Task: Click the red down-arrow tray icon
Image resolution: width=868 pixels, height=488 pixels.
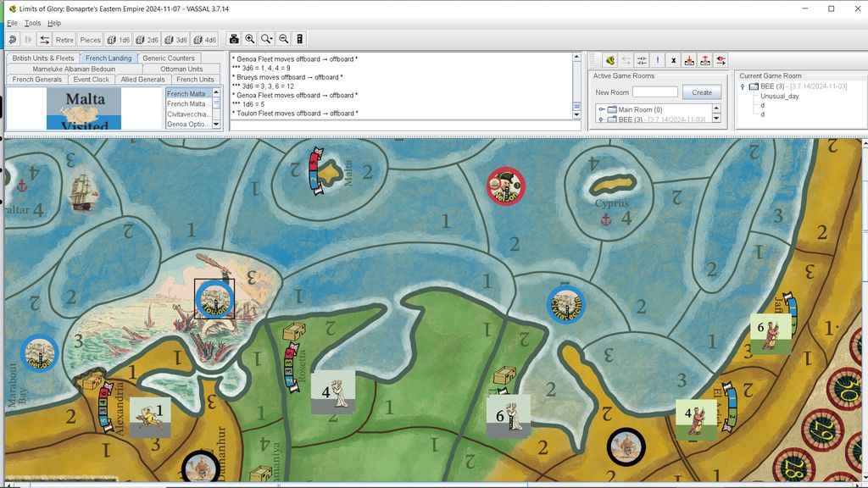Action: pyautogui.click(x=689, y=60)
